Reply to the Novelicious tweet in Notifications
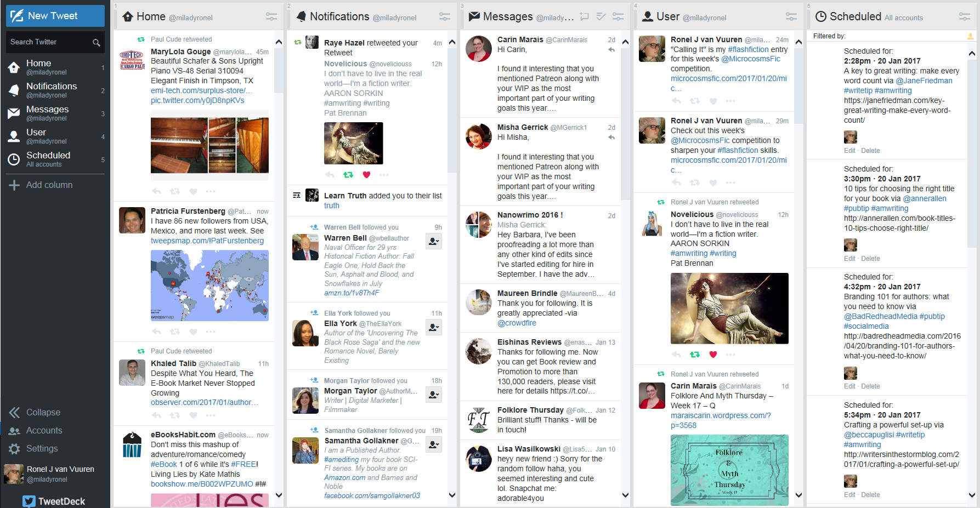The height and width of the screenshot is (508, 980). tap(330, 175)
